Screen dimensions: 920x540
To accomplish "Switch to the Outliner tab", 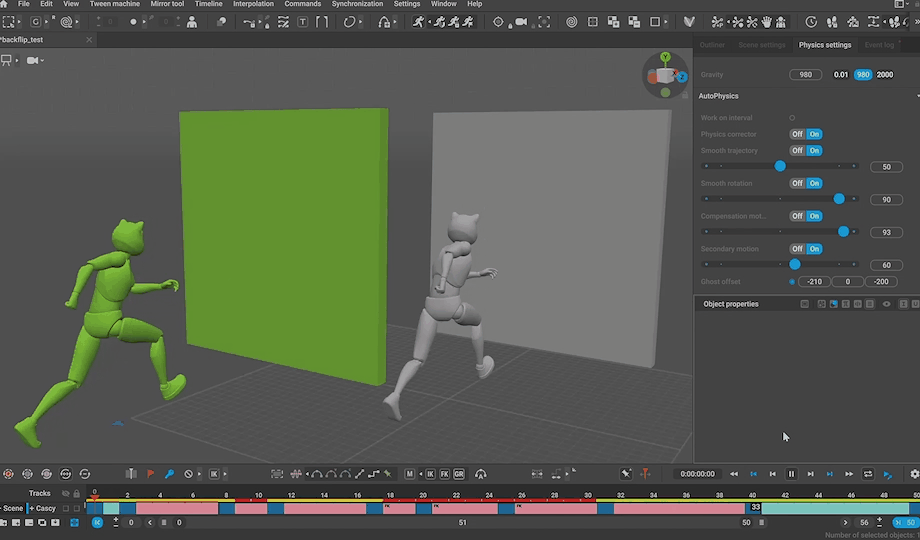I will point(712,45).
